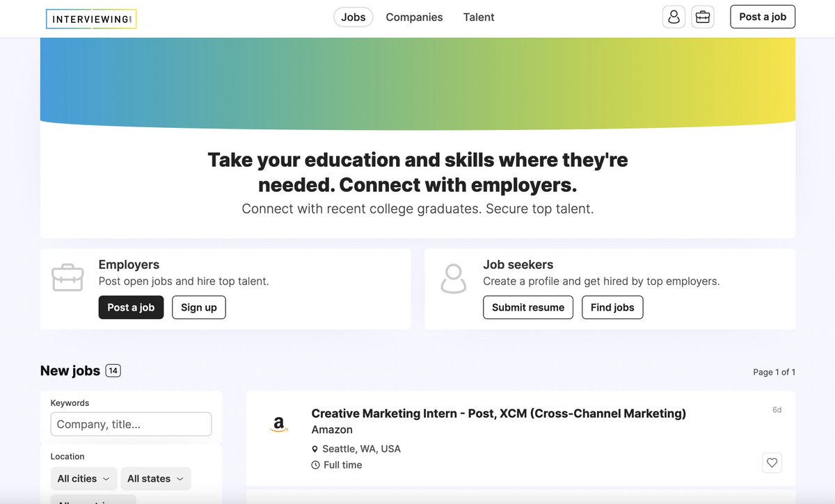Viewport: 835px width, 504px height.
Task: Click the Submit resume button
Action: tap(528, 307)
